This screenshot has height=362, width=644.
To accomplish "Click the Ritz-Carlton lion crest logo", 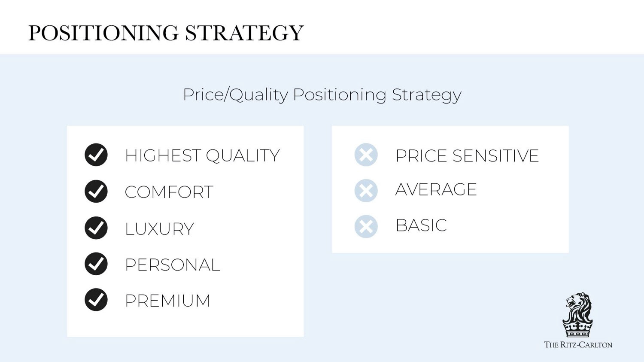I will tap(578, 315).
